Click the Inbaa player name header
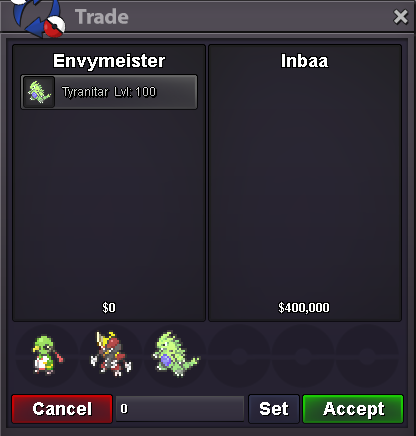Image resolution: width=416 pixels, height=436 pixels. tap(304, 61)
